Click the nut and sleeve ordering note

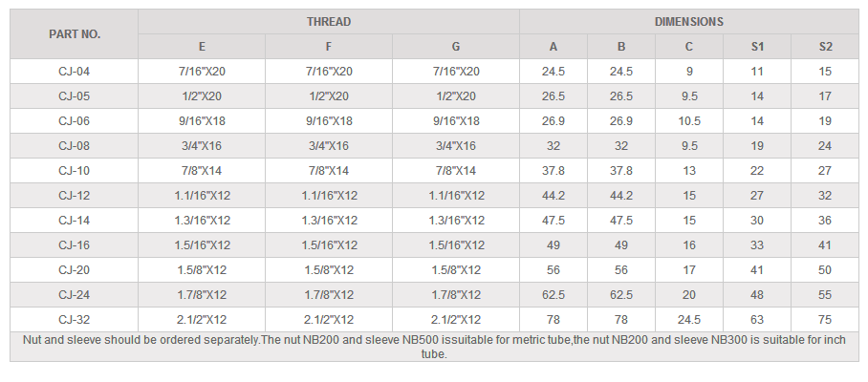point(434,347)
